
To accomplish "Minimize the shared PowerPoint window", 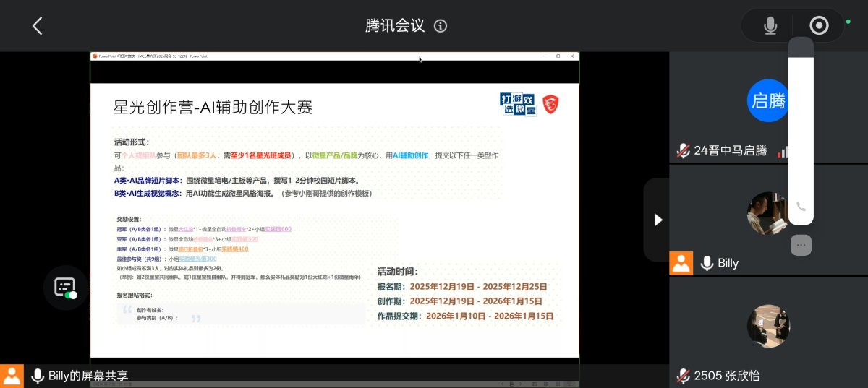I will click(x=545, y=56).
